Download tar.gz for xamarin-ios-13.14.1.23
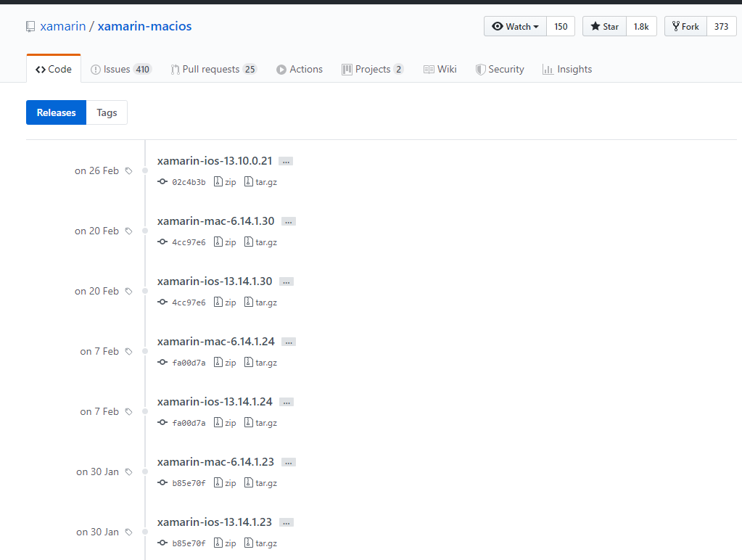 260,543
